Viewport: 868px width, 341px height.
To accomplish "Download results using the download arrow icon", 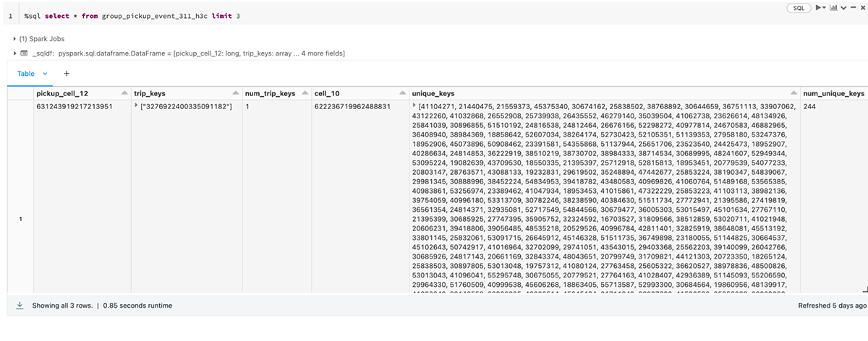I will (x=20, y=306).
